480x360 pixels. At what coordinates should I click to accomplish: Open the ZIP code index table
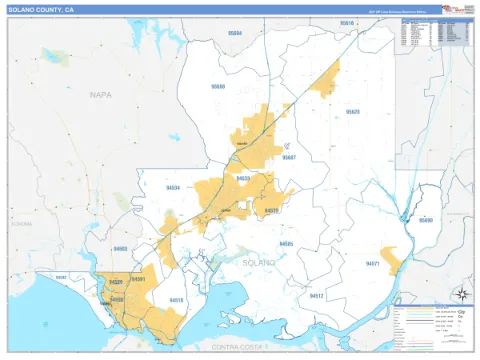coord(437,32)
